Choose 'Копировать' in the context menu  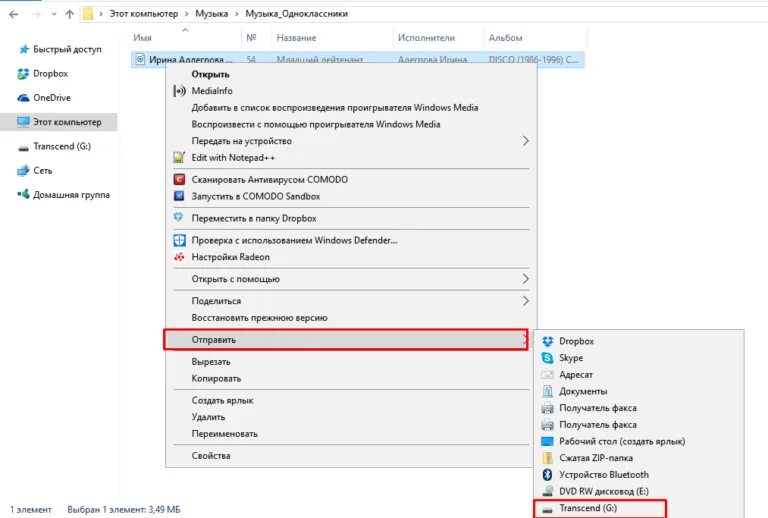(x=351, y=378)
